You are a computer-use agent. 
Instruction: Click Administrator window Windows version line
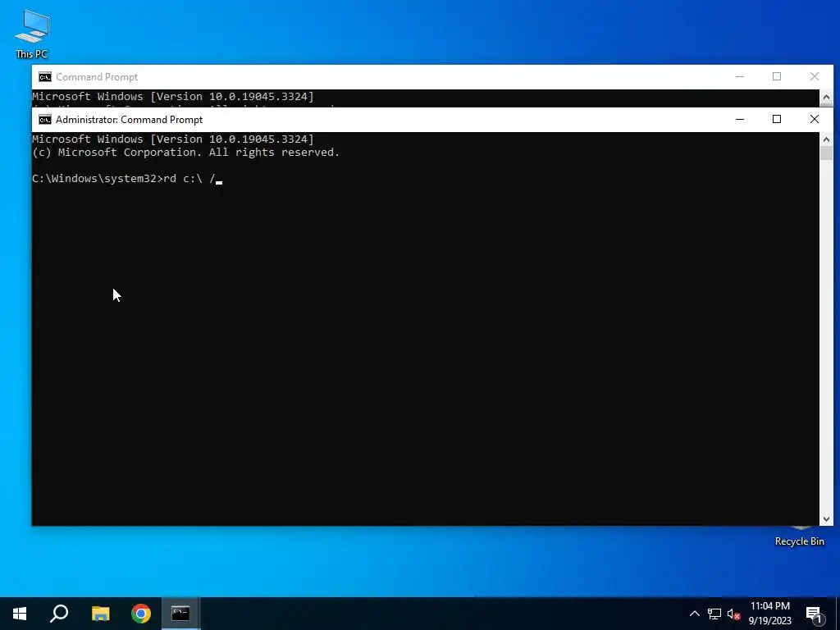click(x=173, y=139)
